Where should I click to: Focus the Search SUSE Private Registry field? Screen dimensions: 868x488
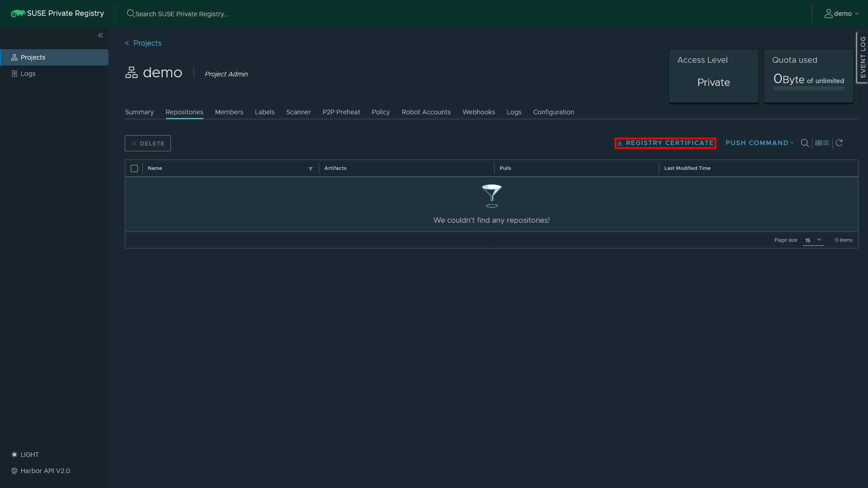coord(182,14)
